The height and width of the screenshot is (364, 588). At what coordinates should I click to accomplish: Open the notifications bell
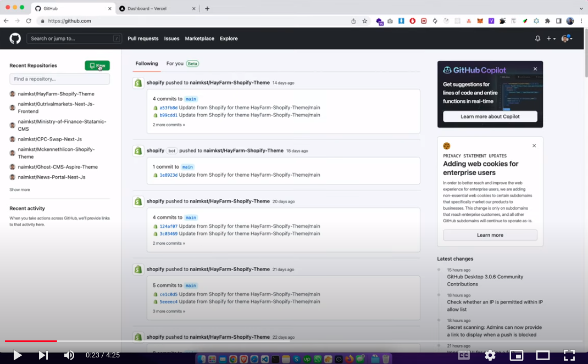537,38
